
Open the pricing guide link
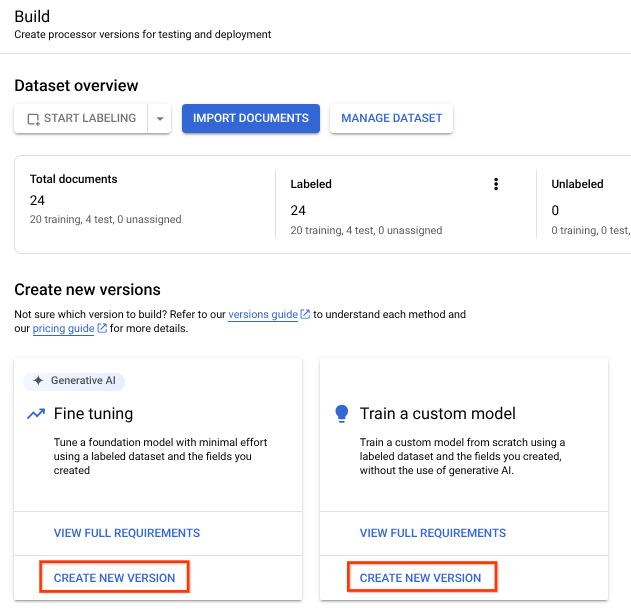(x=63, y=328)
